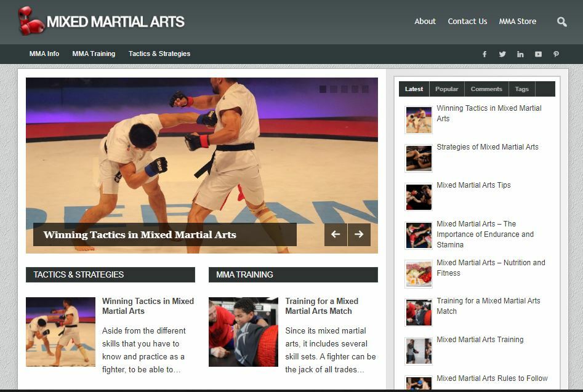This screenshot has width=583, height=392.
Task: Select the last slider pagination dot
Action: (365, 89)
